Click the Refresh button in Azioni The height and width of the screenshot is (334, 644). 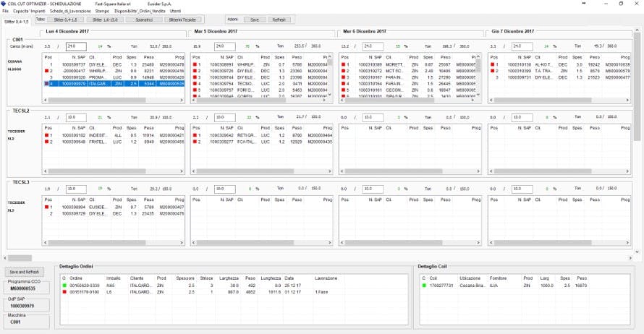[279, 20]
